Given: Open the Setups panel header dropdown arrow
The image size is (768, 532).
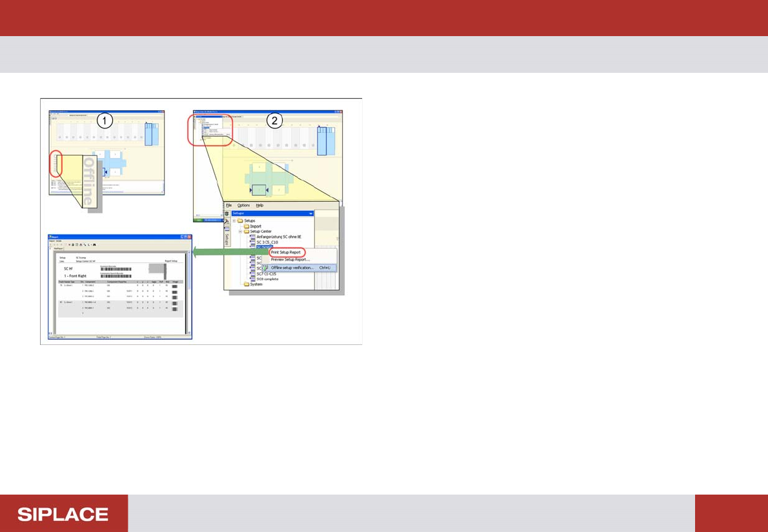Looking at the screenshot, I should pos(310,213).
